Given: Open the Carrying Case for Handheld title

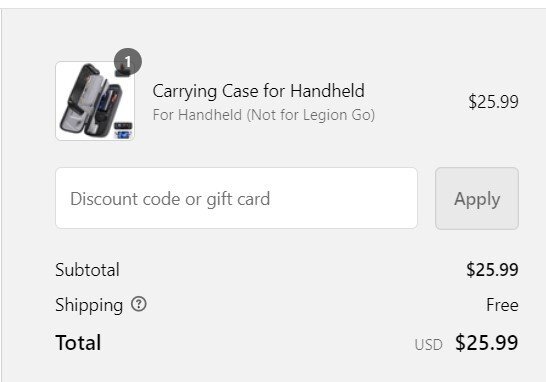Looking at the screenshot, I should click(x=258, y=91).
